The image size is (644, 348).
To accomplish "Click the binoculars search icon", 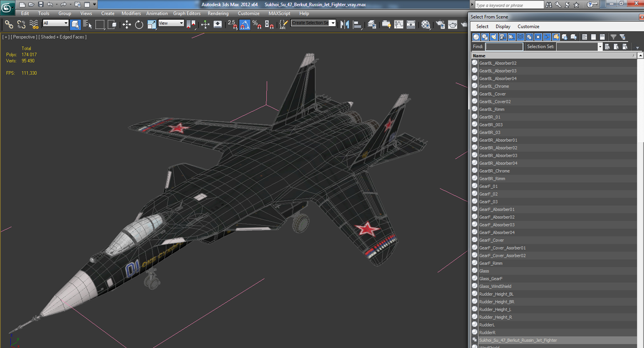I will [x=549, y=5].
